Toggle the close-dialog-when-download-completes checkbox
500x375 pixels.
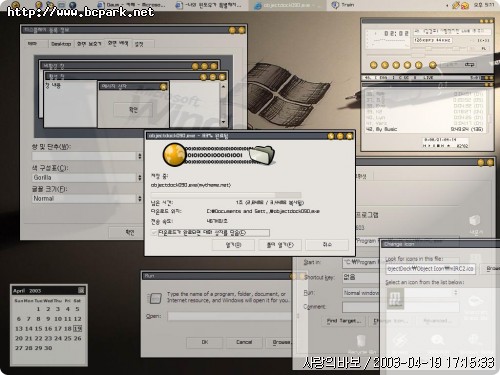(x=154, y=233)
